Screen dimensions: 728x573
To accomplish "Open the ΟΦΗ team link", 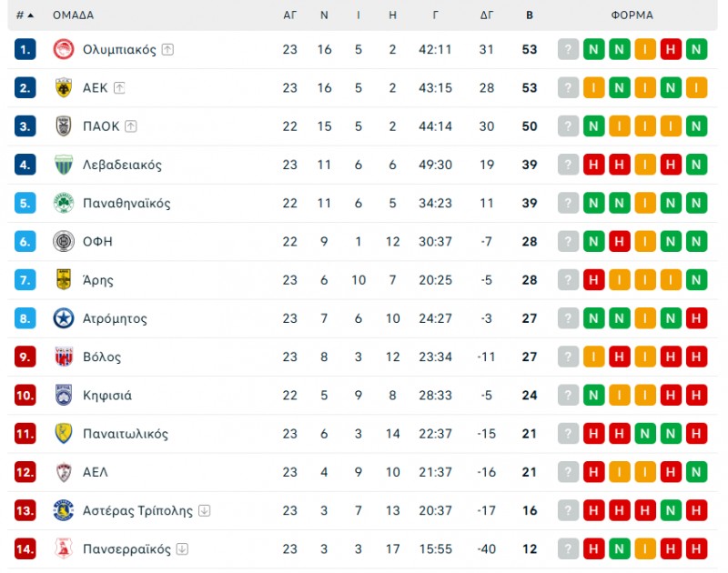I will click(97, 242).
